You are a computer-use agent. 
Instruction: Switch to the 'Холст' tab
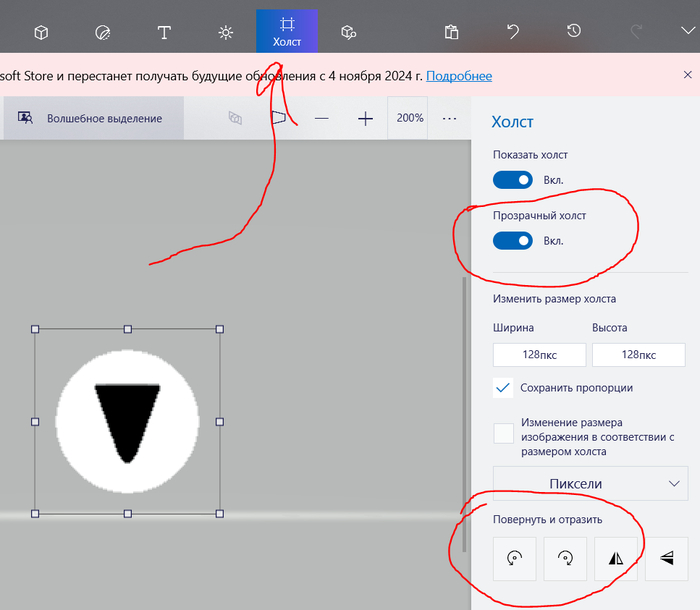[x=287, y=30]
